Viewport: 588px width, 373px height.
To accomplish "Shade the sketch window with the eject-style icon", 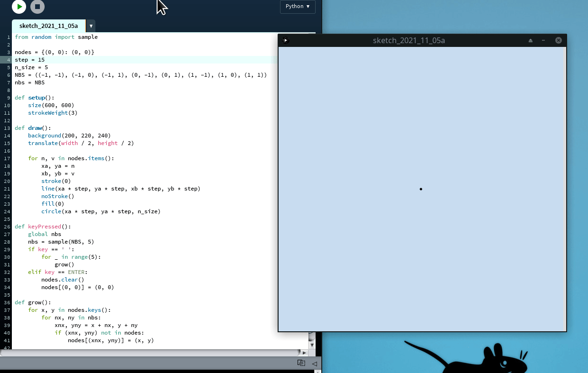I will 531,41.
